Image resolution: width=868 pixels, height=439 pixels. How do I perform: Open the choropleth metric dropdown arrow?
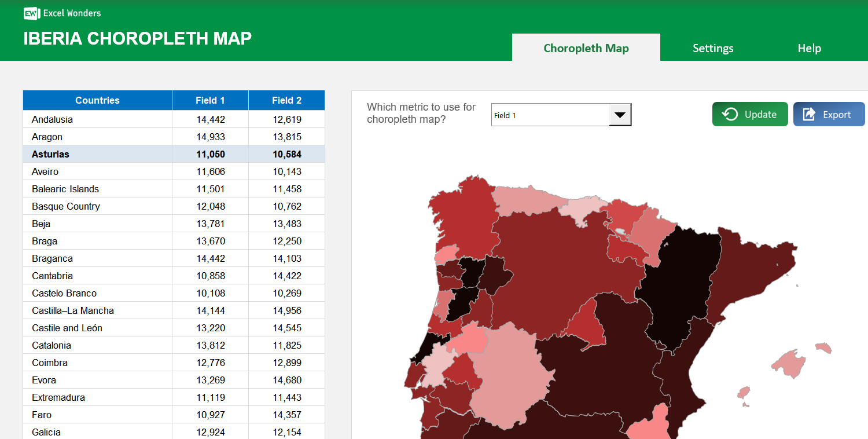pyautogui.click(x=621, y=114)
